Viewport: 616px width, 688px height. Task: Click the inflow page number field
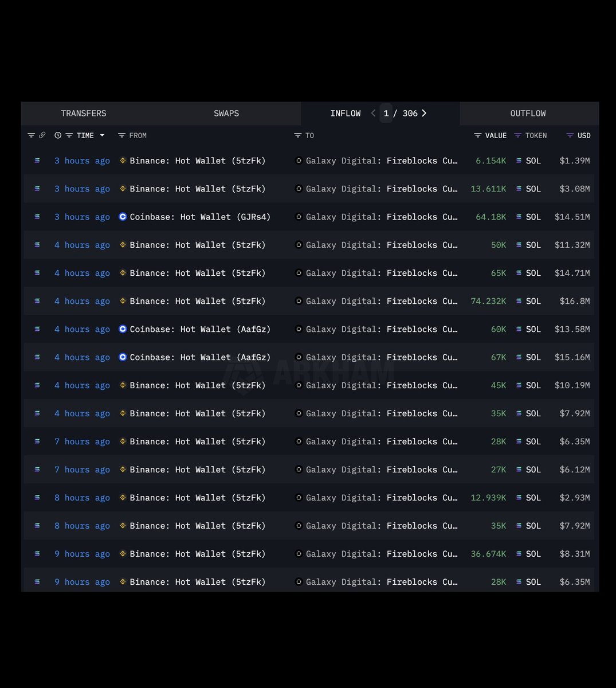386,114
